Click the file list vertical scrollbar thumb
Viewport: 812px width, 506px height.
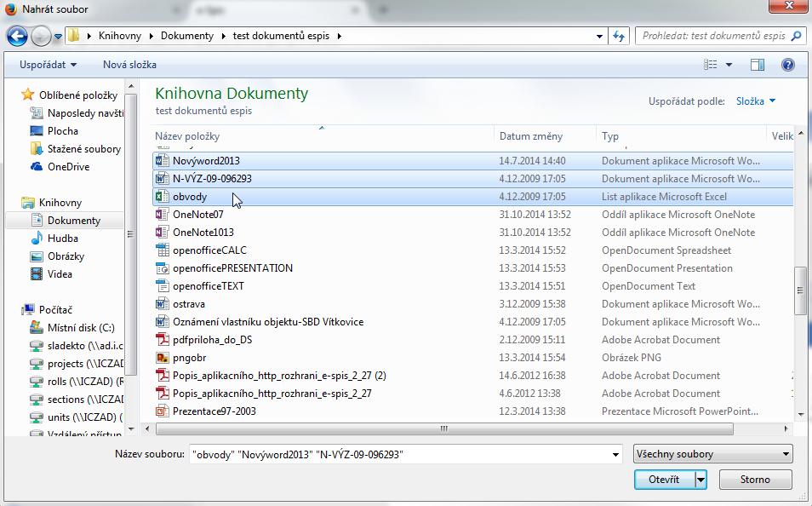[800, 290]
